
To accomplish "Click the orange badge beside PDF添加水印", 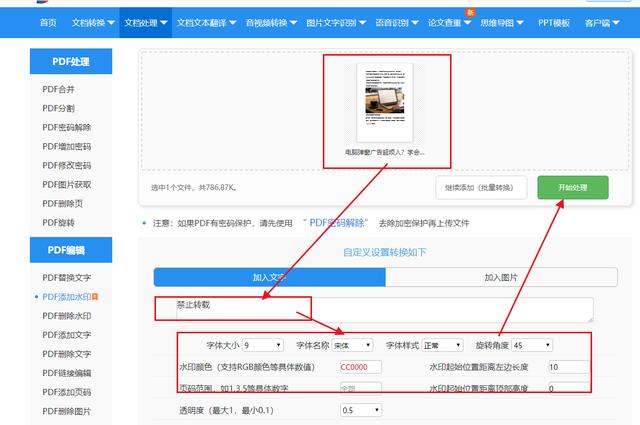I will click(95, 297).
